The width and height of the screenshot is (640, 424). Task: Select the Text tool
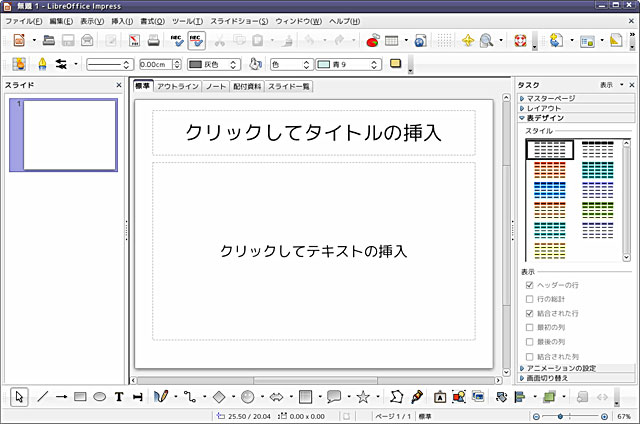pyautogui.click(x=119, y=397)
